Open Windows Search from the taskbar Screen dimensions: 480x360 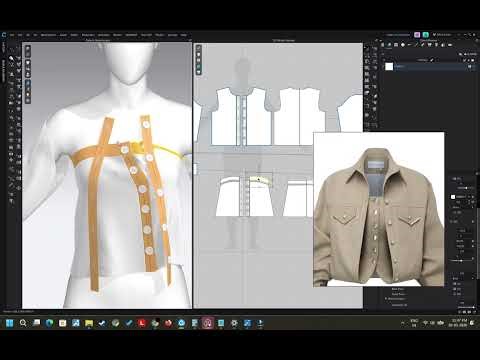(23, 323)
